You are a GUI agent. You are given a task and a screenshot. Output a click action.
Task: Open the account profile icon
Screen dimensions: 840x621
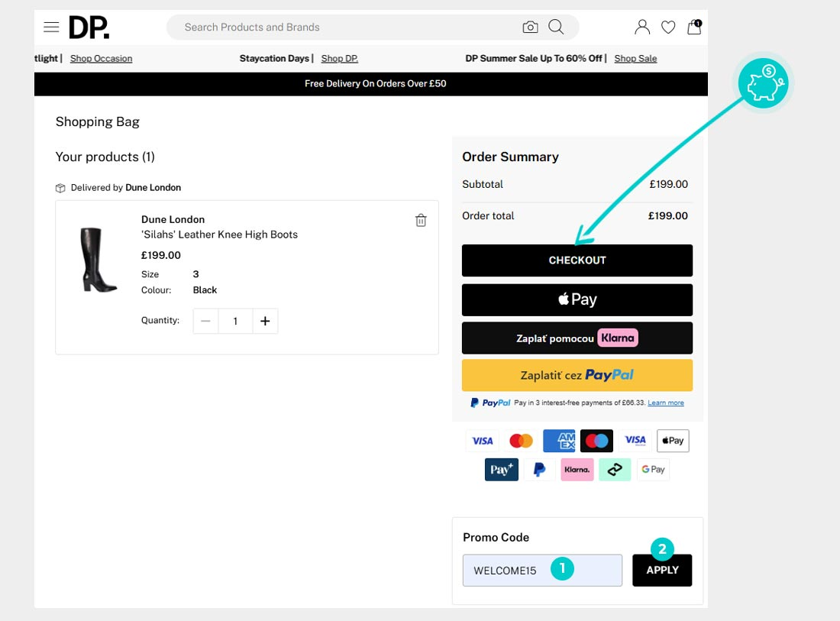tap(641, 27)
